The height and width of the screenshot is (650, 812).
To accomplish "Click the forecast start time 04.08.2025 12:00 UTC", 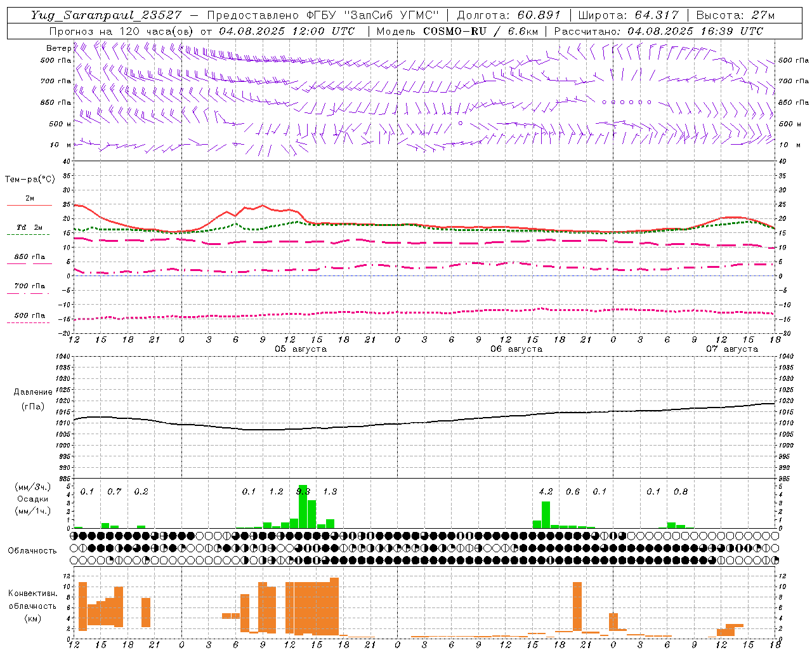I will tap(287, 31).
